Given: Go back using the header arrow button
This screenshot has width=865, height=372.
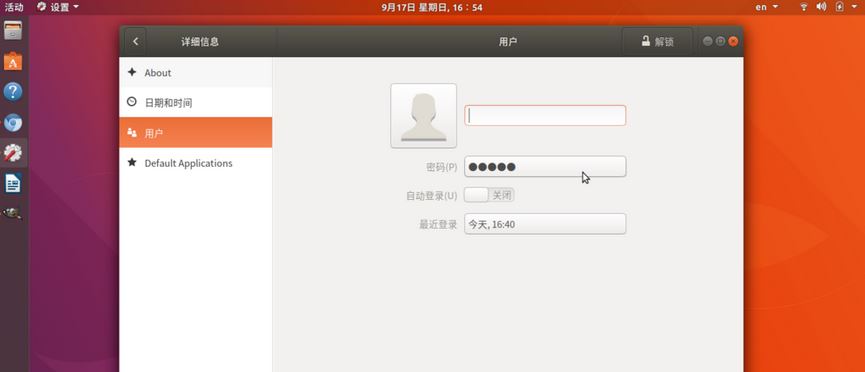Looking at the screenshot, I should [135, 41].
